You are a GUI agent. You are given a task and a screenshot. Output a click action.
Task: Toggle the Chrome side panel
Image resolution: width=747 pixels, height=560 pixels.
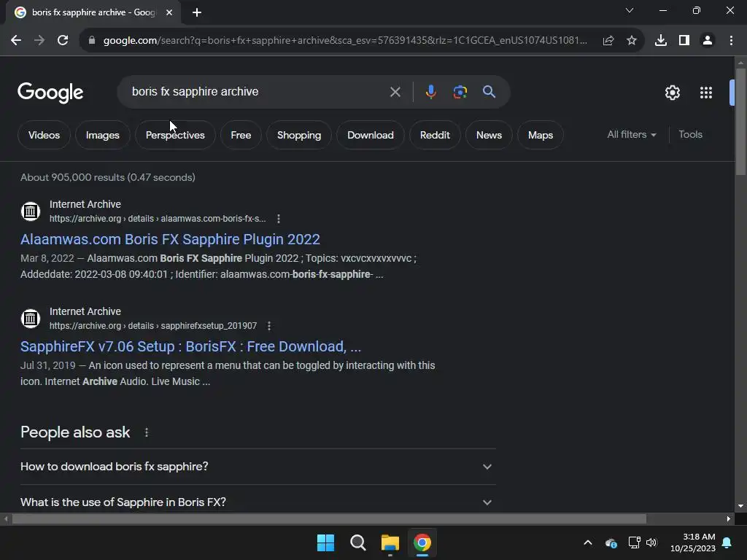point(684,41)
